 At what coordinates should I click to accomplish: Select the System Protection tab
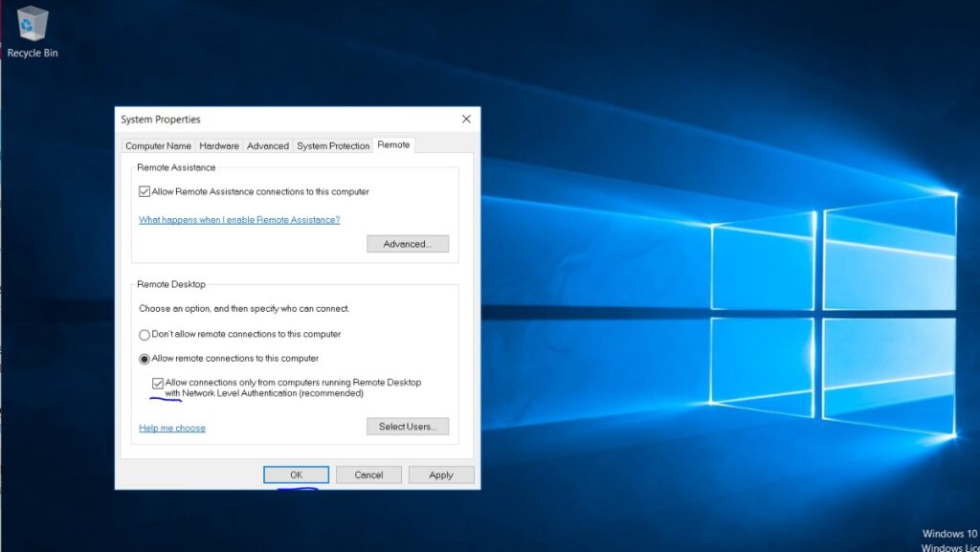coord(333,145)
